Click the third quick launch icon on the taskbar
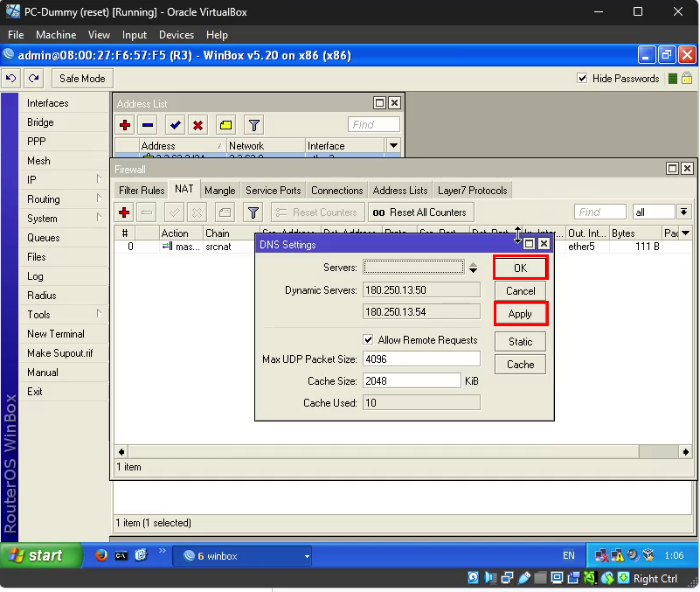 tap(141, 555)
